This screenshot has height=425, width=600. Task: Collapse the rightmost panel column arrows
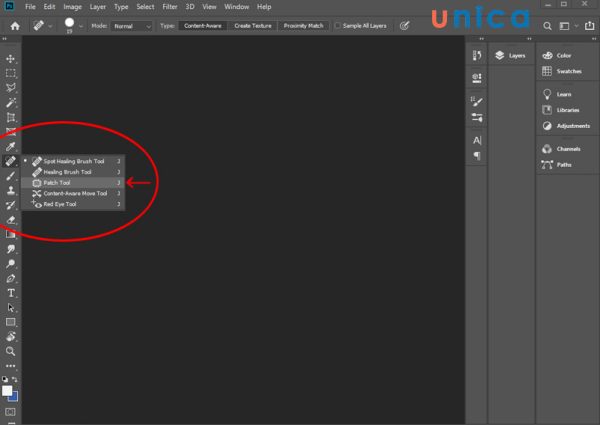point(594,39)
